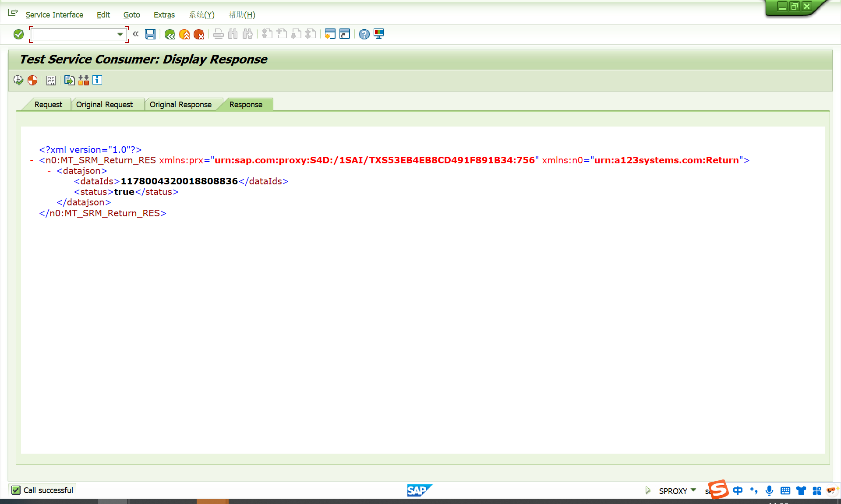Click the window menu icon at top-left
The image size is (841, 504).
[x=13, y=13]
